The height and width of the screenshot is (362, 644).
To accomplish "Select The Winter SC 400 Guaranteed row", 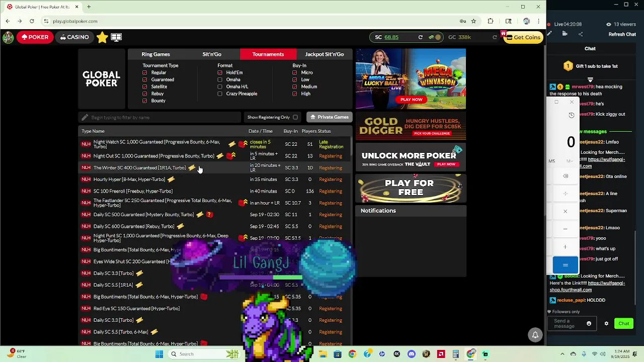I will (214, 168).
